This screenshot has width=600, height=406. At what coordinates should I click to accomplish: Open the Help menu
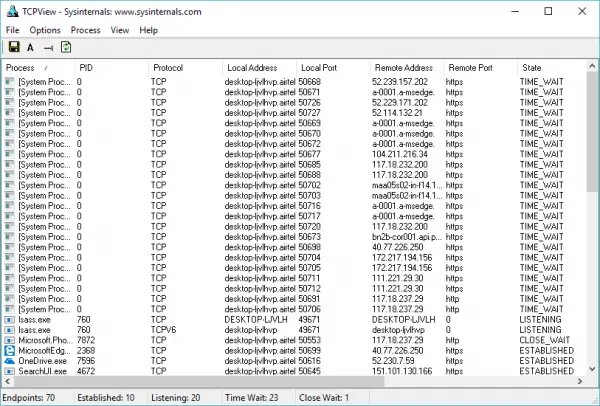pyautogui.click(x=148, y=30)
